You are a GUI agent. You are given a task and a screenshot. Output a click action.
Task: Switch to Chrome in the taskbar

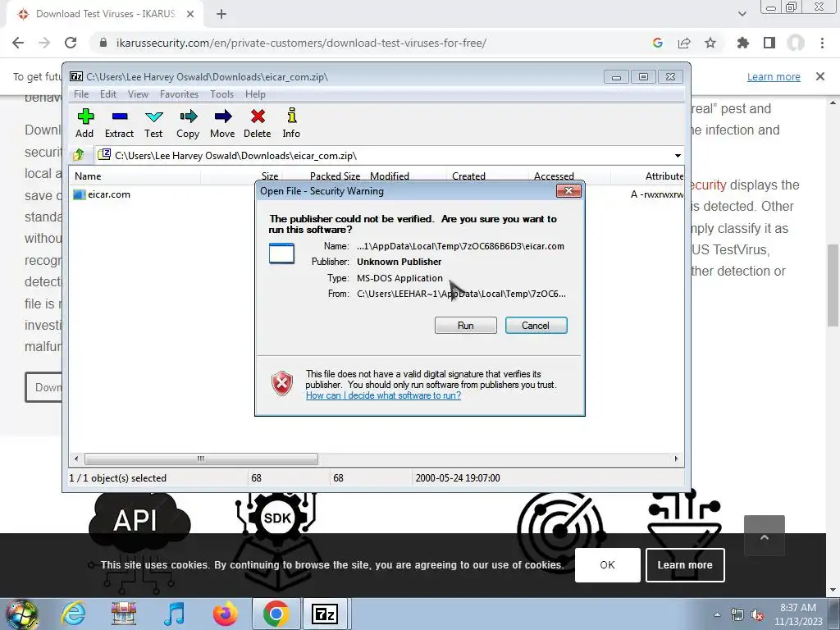click(276, 614)
